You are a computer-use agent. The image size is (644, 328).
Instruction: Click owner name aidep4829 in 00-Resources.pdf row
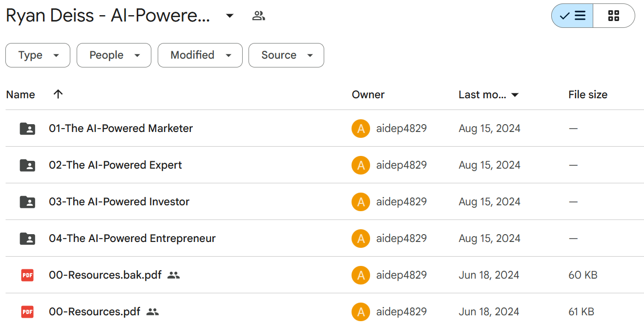[x=401, y=312]
